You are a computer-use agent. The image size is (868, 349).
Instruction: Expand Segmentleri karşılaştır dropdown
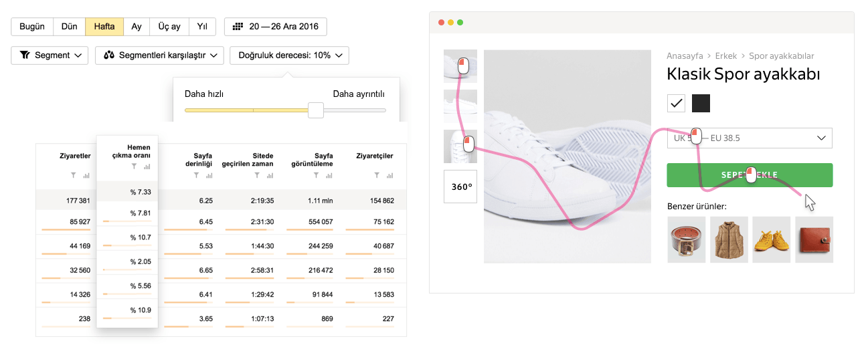(159, 55)
